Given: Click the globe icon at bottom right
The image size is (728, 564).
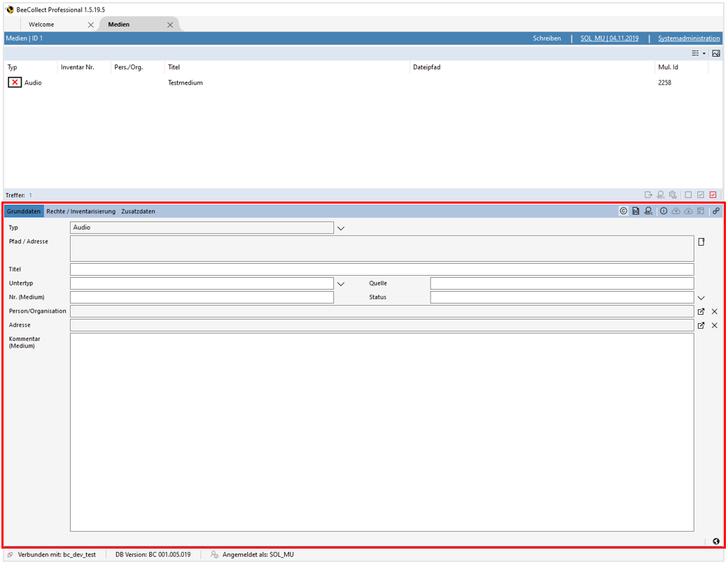Looking at the screenshot, I should pos(716,541).
